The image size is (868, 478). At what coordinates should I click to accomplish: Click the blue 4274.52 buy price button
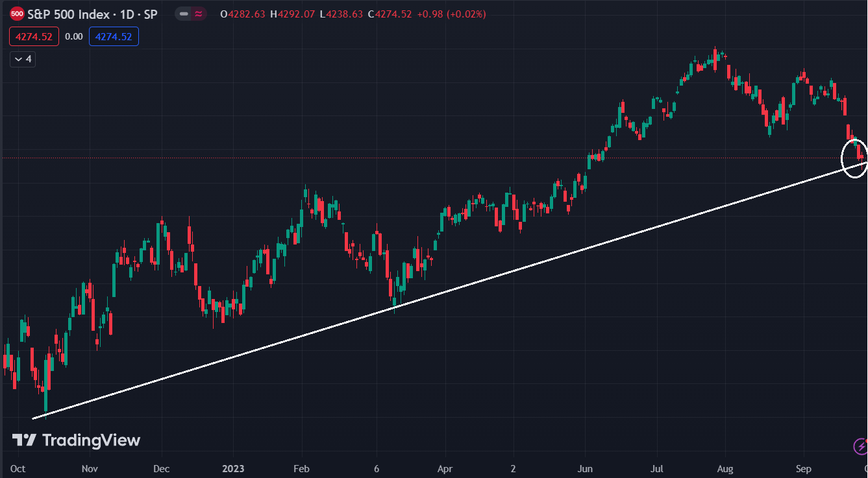point(114,37)
